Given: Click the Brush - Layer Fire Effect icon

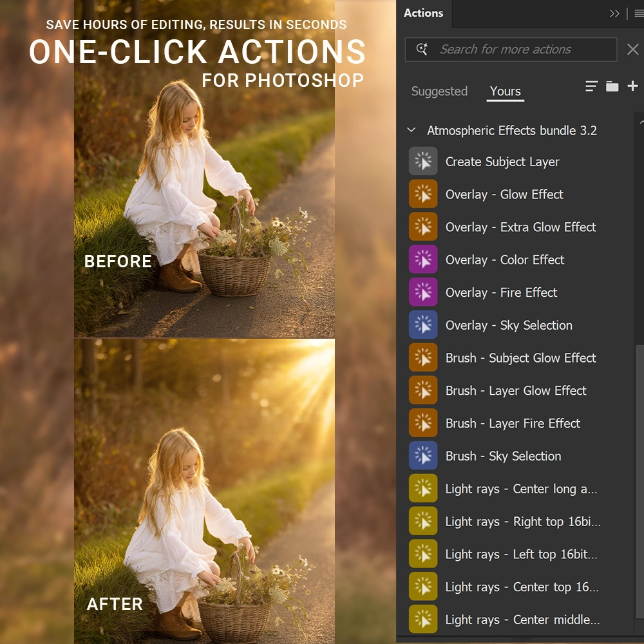Looking at the screenshot, I should [x=423, y=423].
